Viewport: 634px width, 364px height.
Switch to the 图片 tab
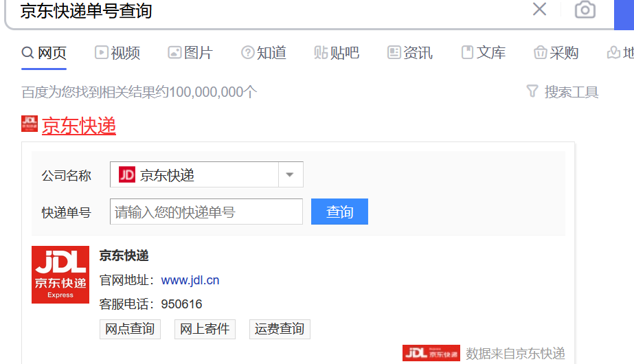(x=190, y=53)
